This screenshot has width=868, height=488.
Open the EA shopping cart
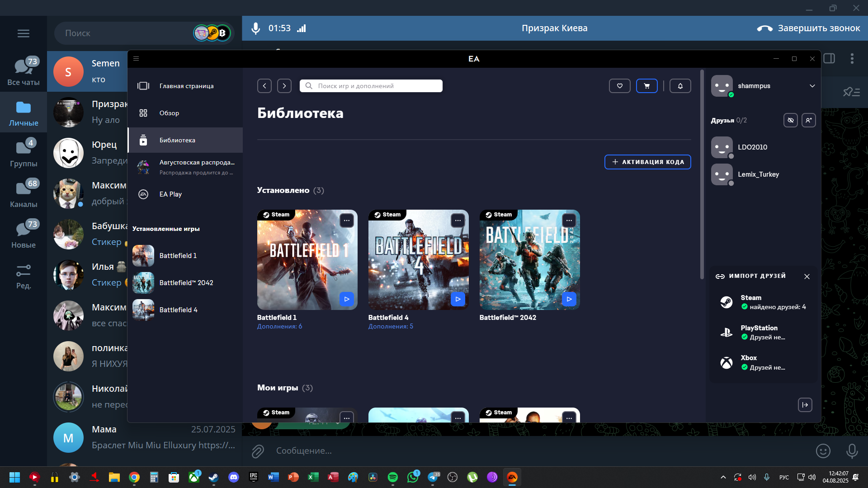coord(647,86)
